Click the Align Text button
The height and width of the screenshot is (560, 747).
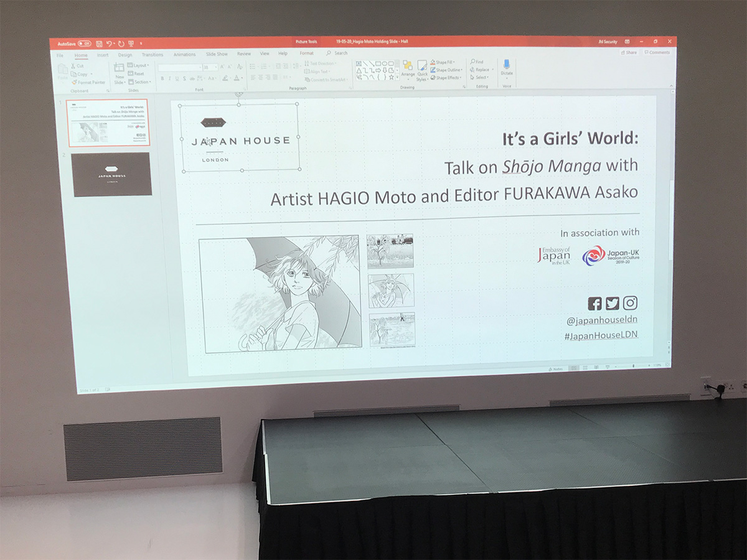click(318, 72)
